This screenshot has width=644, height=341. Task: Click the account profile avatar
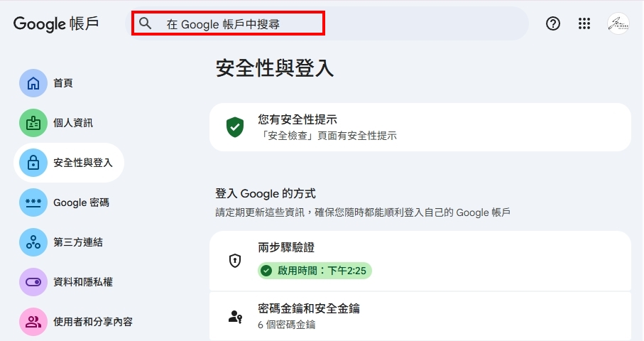click(618, 23)
